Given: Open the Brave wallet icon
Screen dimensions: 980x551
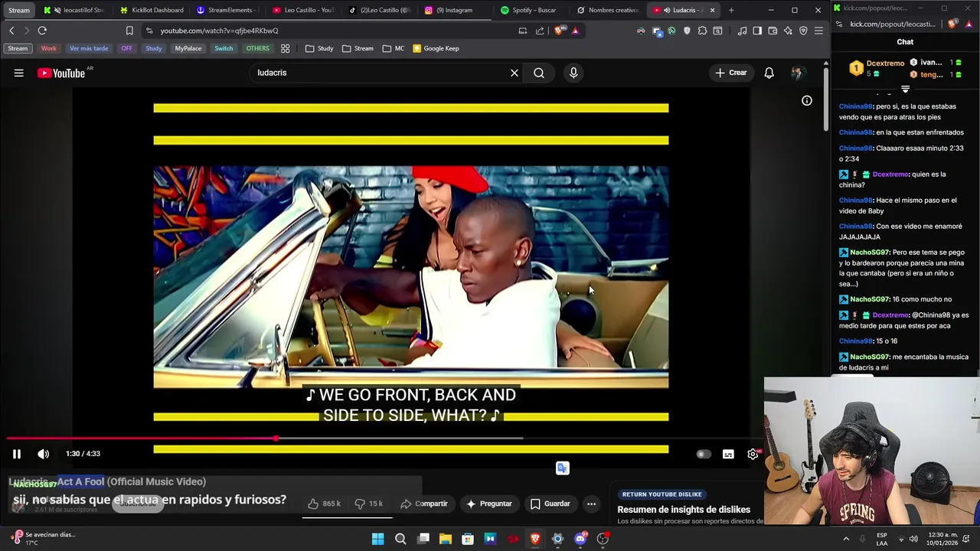Looking at the screenshot, I should tap(773, 31).
